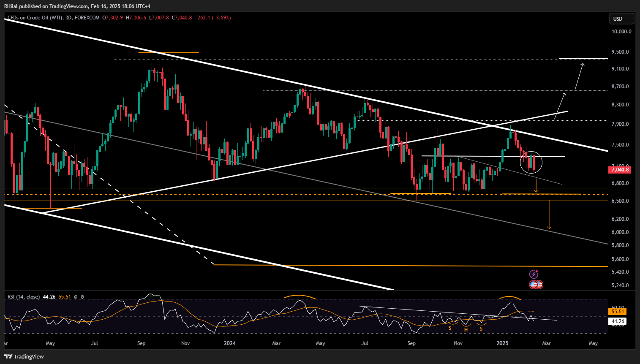Open the 3D interval in the chart legend
This screenshot has width=640, height=364.
tap(68, 18)
